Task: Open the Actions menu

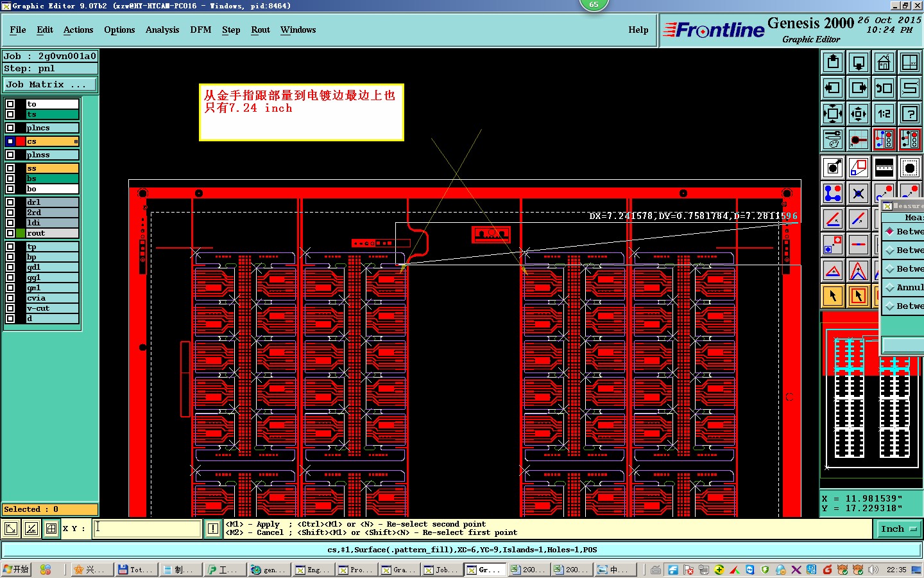Action: (x=78, y=30)
